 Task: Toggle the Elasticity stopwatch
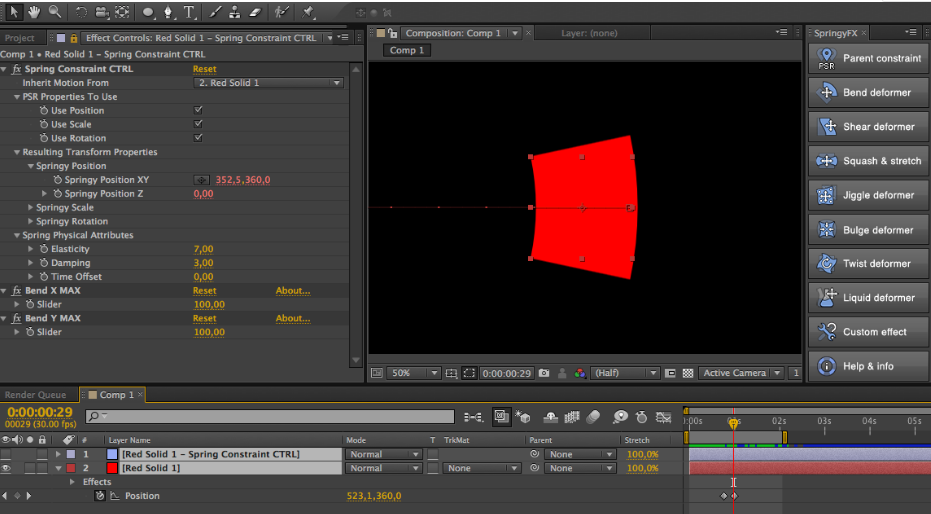pyautogui.click(x=43, y=249)
